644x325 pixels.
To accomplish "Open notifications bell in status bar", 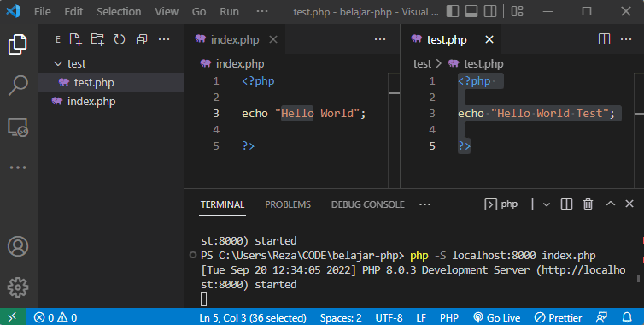I will (627, 317).
